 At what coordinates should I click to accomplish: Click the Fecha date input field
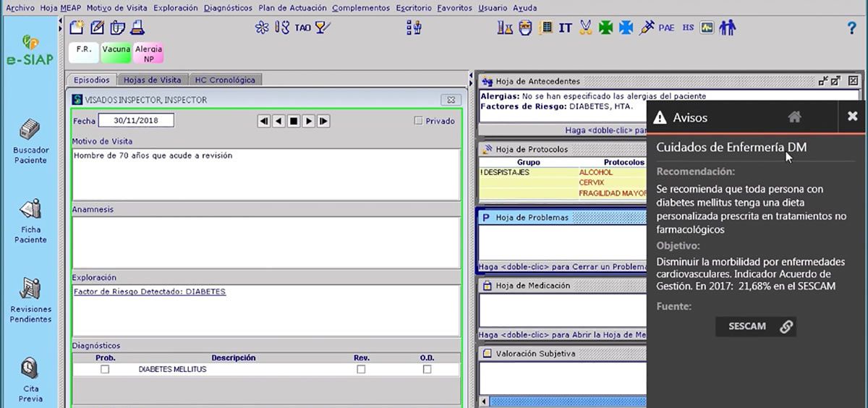click(x=136, y=120)
